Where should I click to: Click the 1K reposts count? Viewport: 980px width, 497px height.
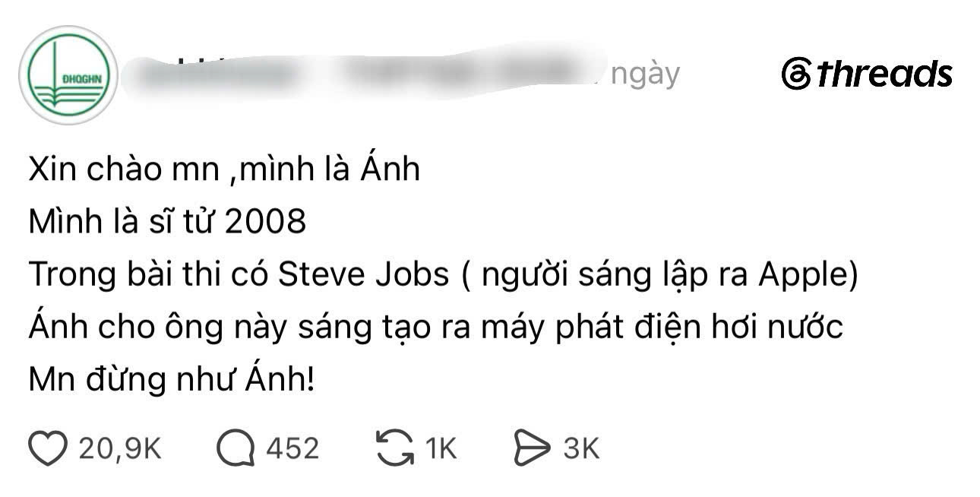441,448
